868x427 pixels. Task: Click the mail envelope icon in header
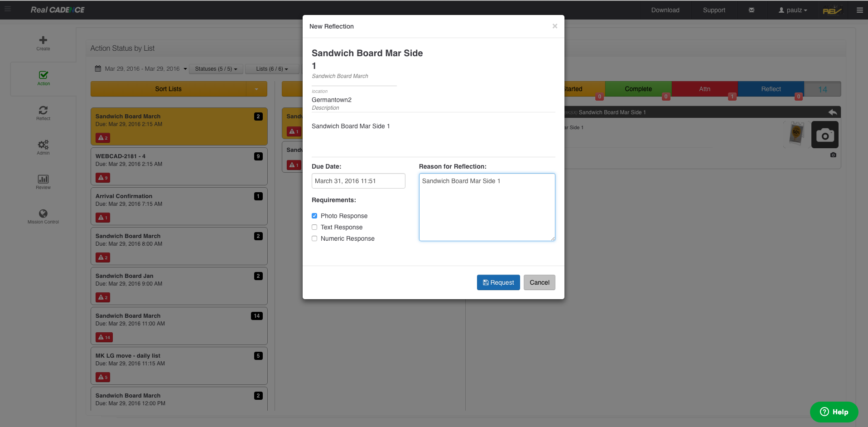click(752, 10)
